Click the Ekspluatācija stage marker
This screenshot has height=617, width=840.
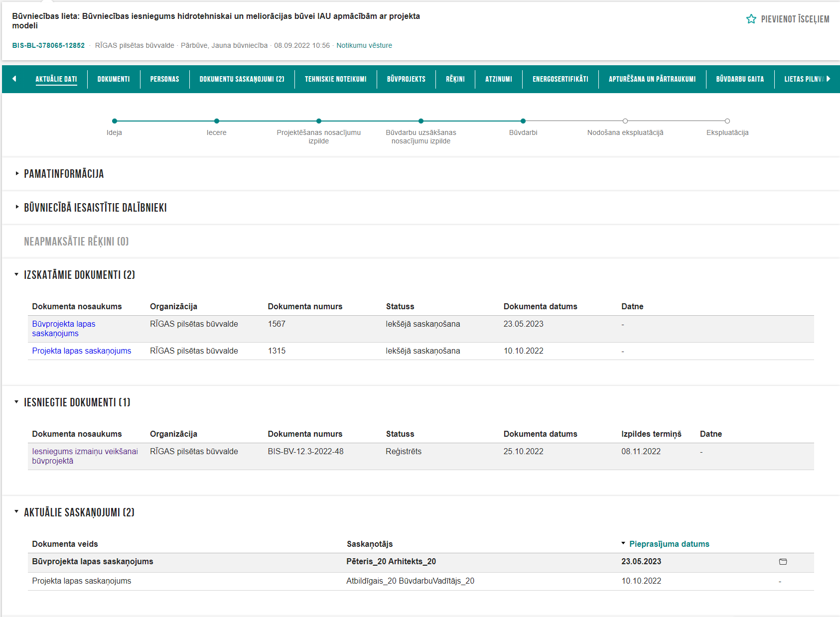pos(727,121)
